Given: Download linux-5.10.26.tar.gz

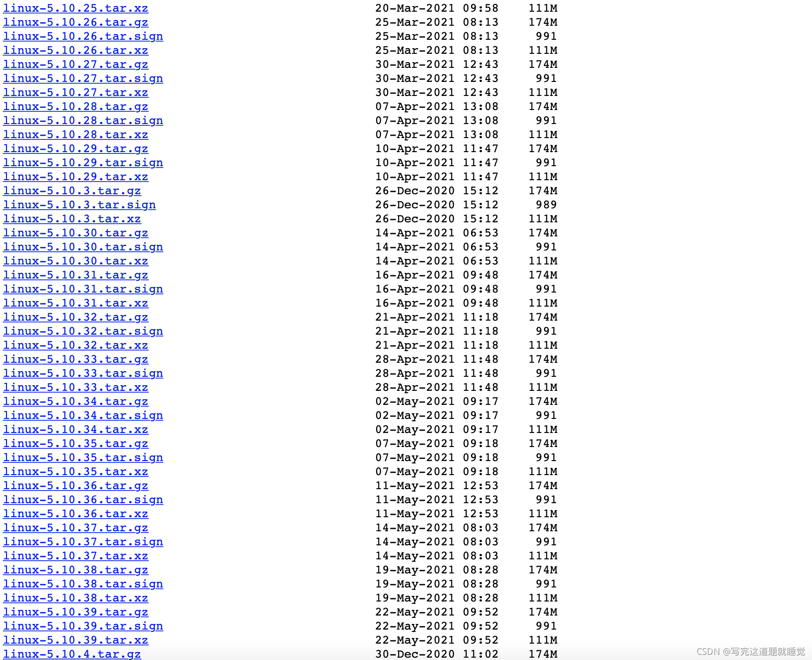Looking at the screenshot, I should [x=76, y=22].
